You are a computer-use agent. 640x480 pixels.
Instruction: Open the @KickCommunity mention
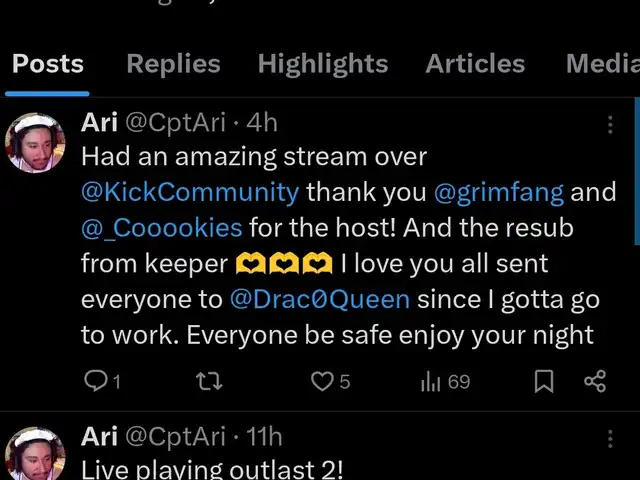190,191
